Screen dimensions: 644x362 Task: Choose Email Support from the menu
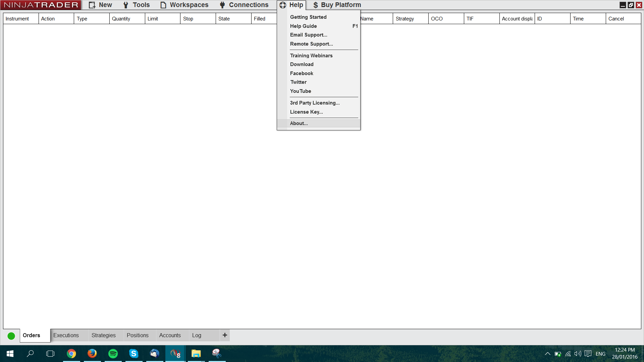318,35
